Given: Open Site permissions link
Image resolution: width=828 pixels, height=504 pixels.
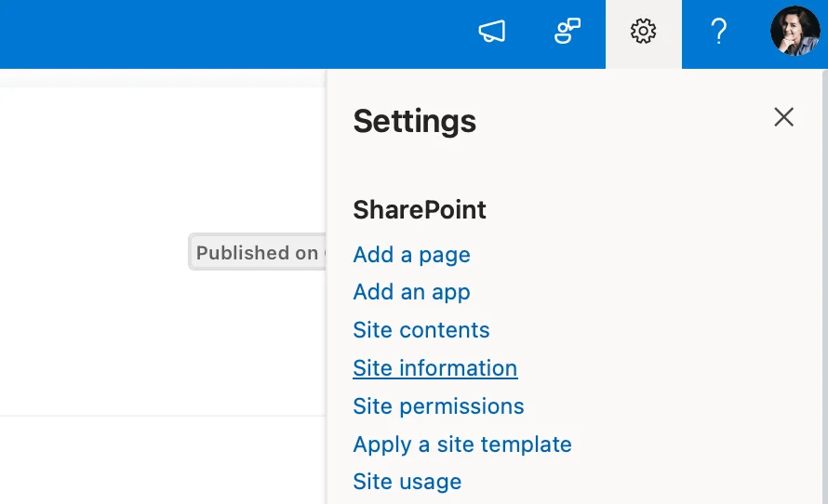Looking at the screenshot, I should [438, 406].
